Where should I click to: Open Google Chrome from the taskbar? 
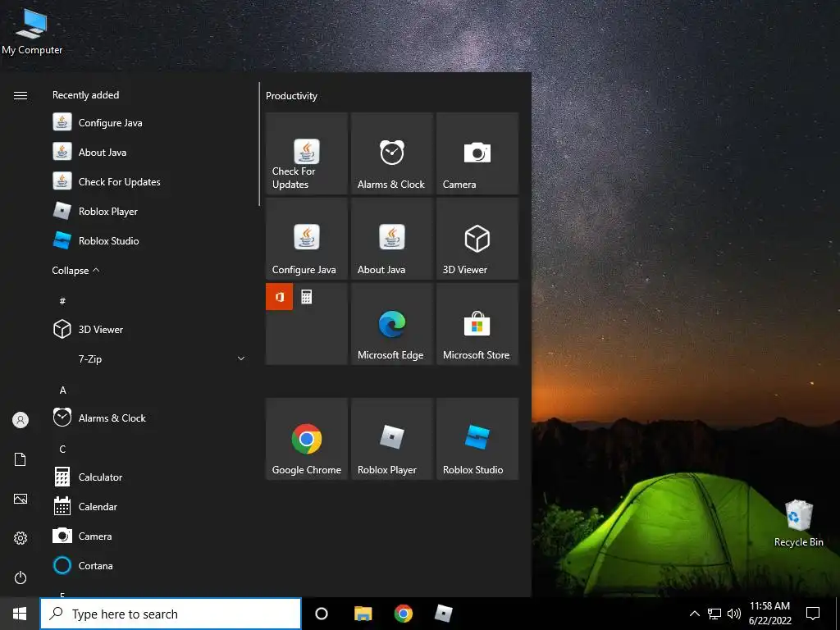pyautogui.click(x=404, y=614)
